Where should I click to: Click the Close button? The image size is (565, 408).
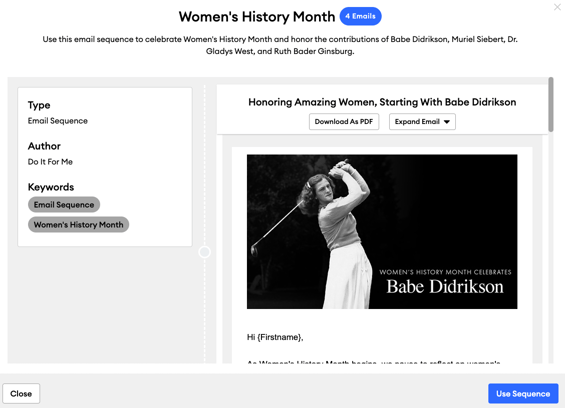click(x=21, y=394)
